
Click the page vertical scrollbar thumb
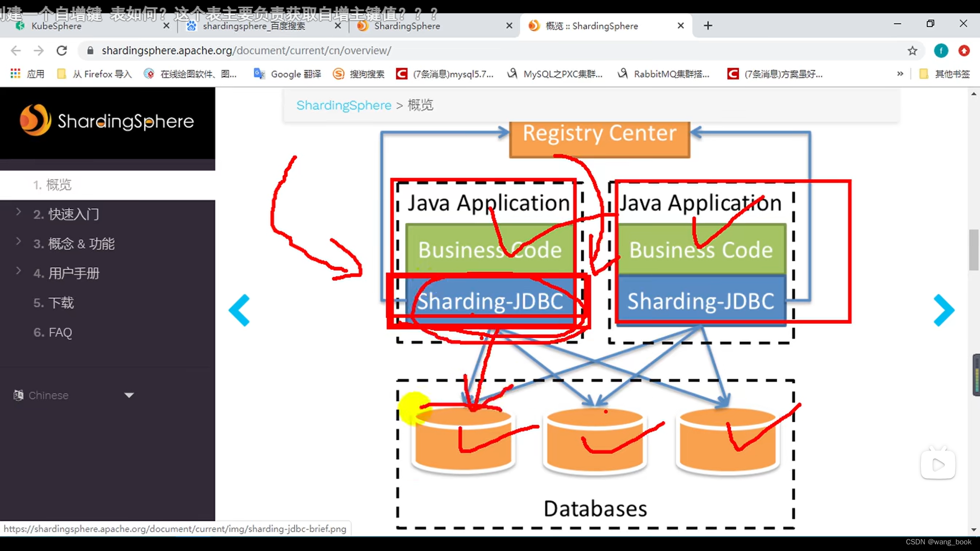point(974,251)
